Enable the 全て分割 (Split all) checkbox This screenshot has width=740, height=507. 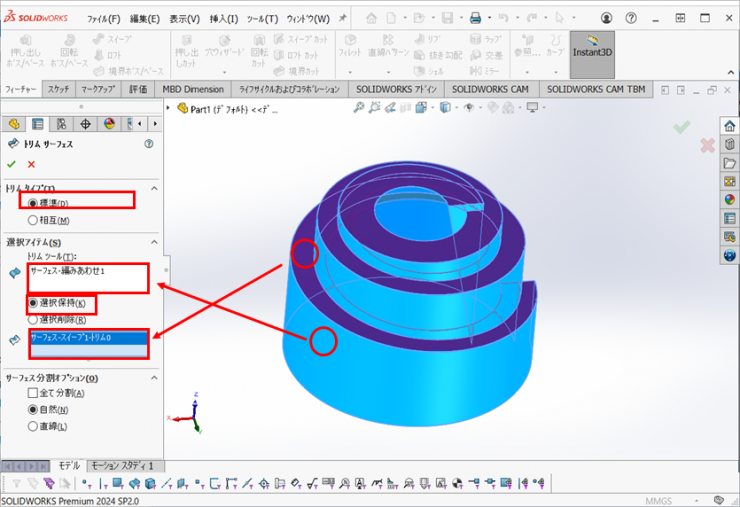(x=34, y=394)
